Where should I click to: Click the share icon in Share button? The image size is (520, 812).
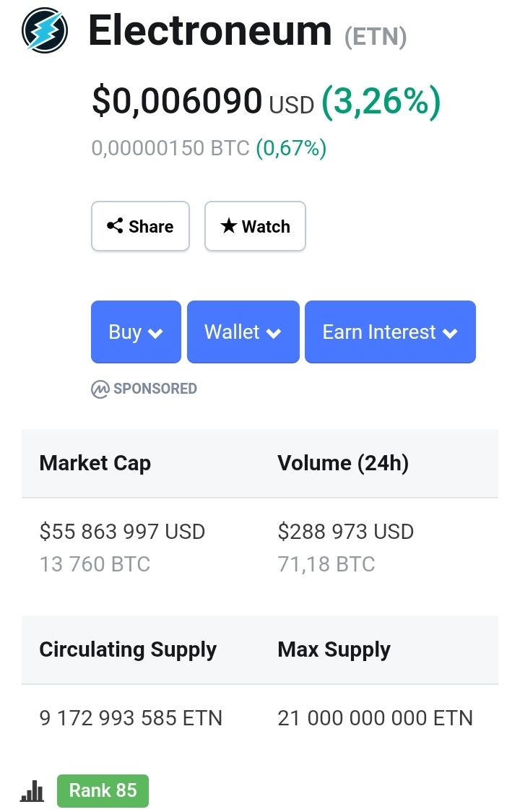point(115,226)
